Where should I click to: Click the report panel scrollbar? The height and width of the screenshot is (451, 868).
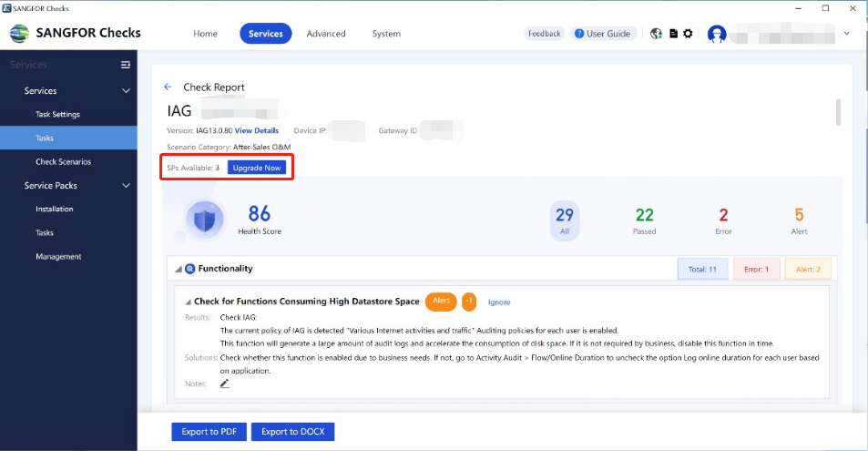(x=838, y=112)
